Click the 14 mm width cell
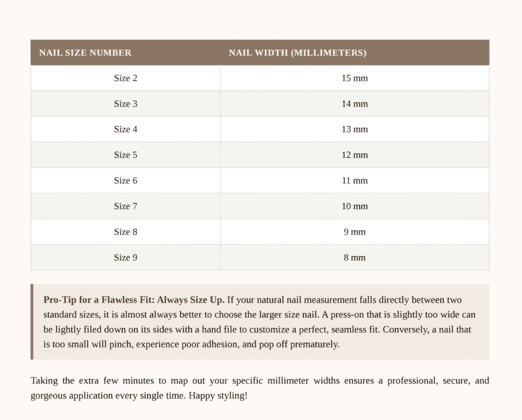Screen dimensions: 522x420 [355, 103]
